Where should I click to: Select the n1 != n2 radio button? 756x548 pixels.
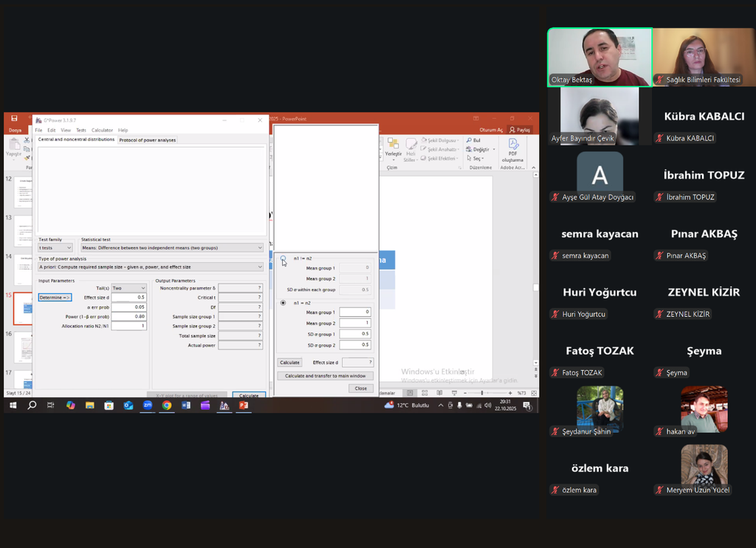point(283,258)
